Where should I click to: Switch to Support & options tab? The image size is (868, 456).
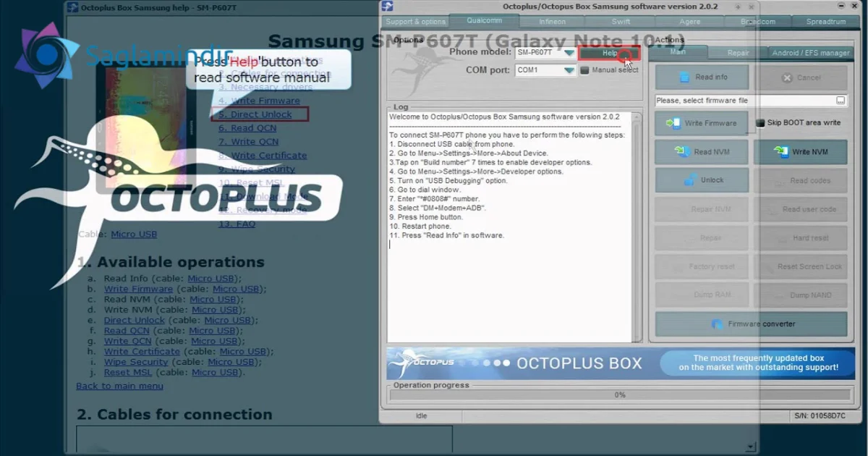pos(415,22)
